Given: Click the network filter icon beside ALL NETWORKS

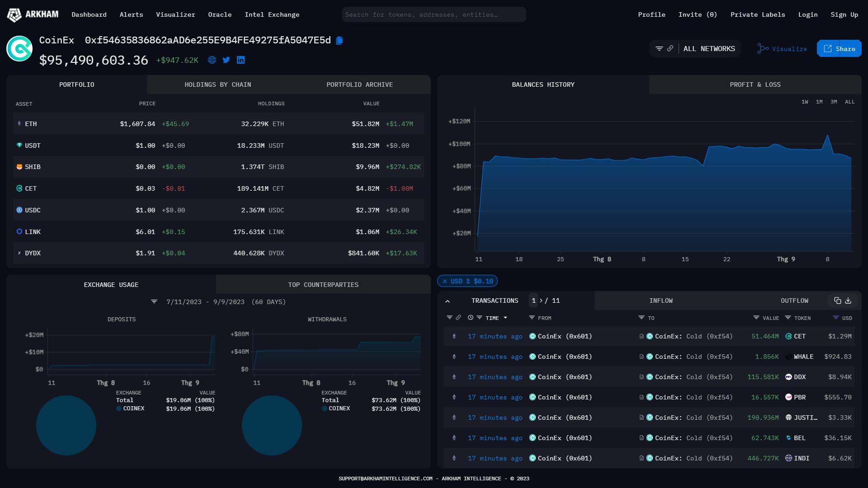Looking at the screenshot, I should coord(659,49).
